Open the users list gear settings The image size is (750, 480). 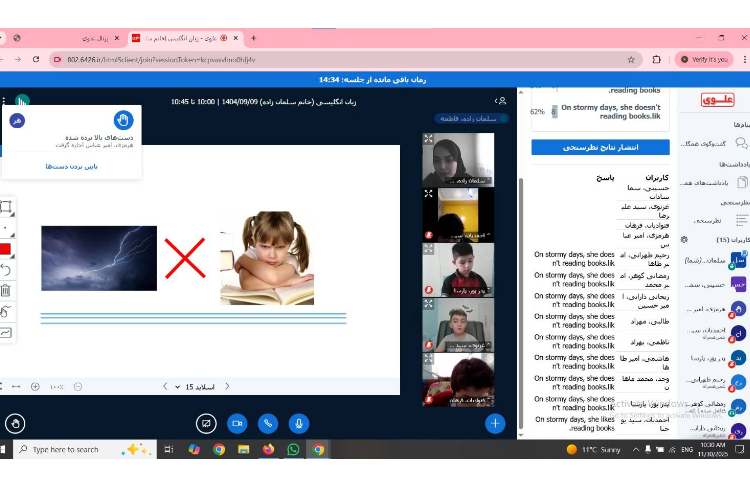684,240
